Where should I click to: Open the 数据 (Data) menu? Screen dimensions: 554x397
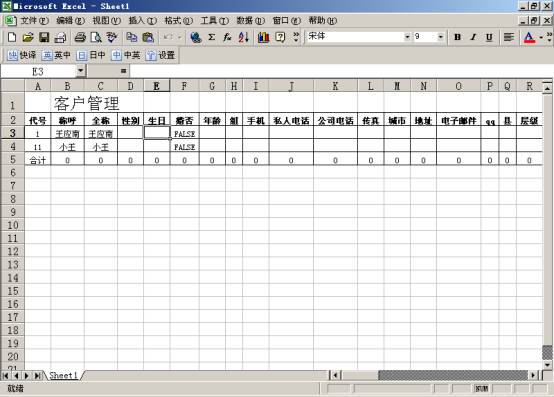point(251,20)
